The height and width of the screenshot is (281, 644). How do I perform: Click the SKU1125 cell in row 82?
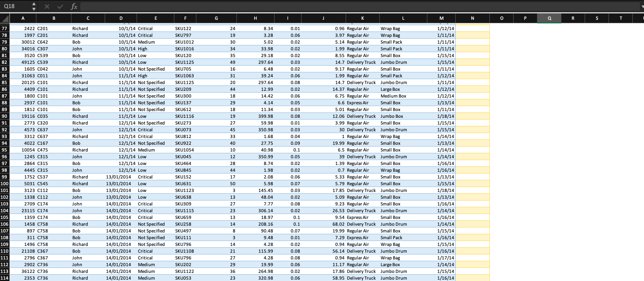185,62
